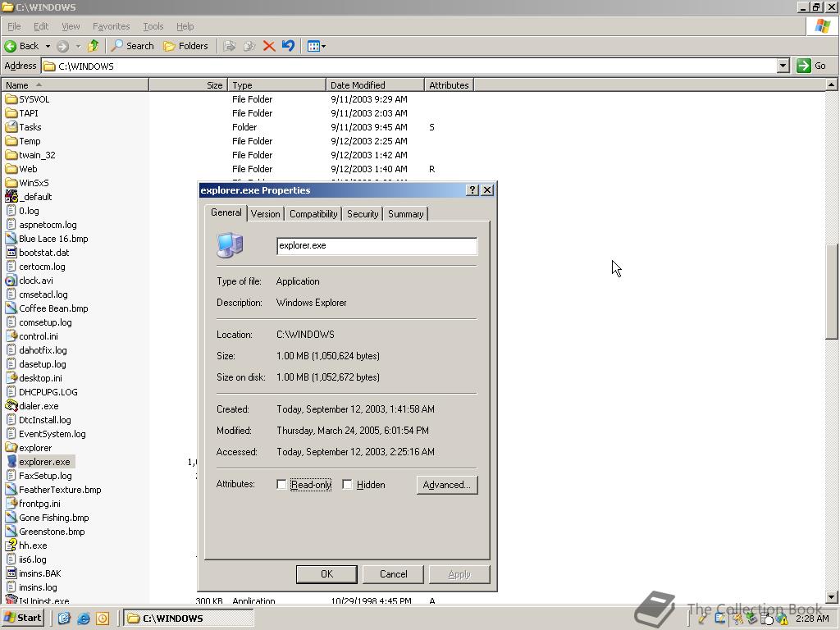Click the clock icon in Quick Launch
This screenshot has height=630, width=840.
(103, 619)
